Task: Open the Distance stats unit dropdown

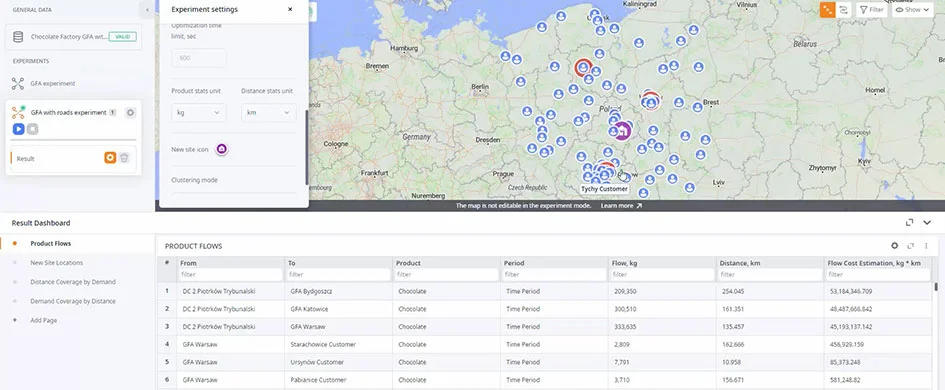Action: point(269,113)
